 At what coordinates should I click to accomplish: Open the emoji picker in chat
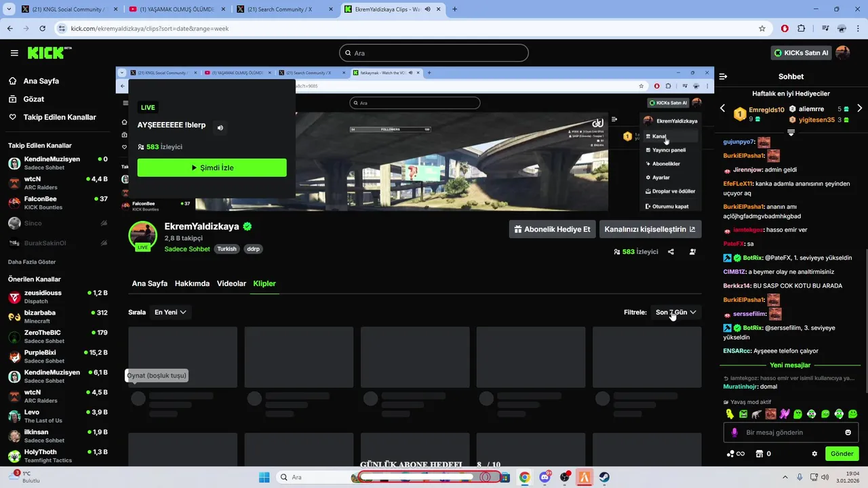click(x=848, y=432)
